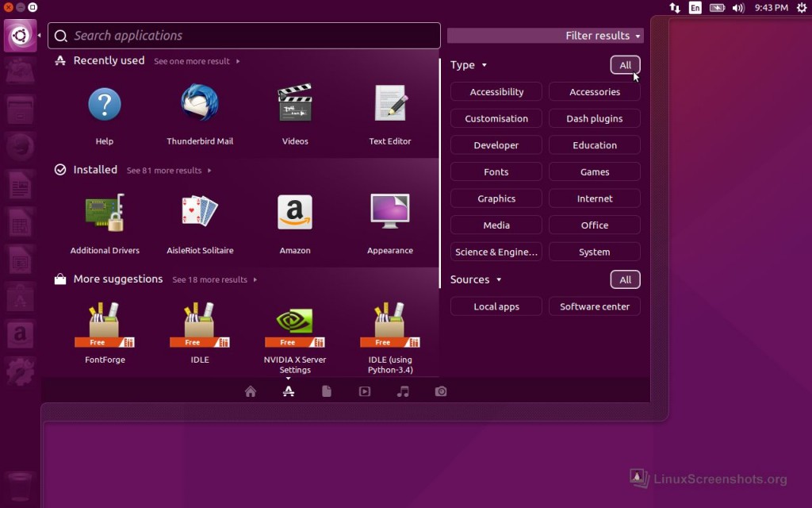Toggle the Games type filter

594,172
